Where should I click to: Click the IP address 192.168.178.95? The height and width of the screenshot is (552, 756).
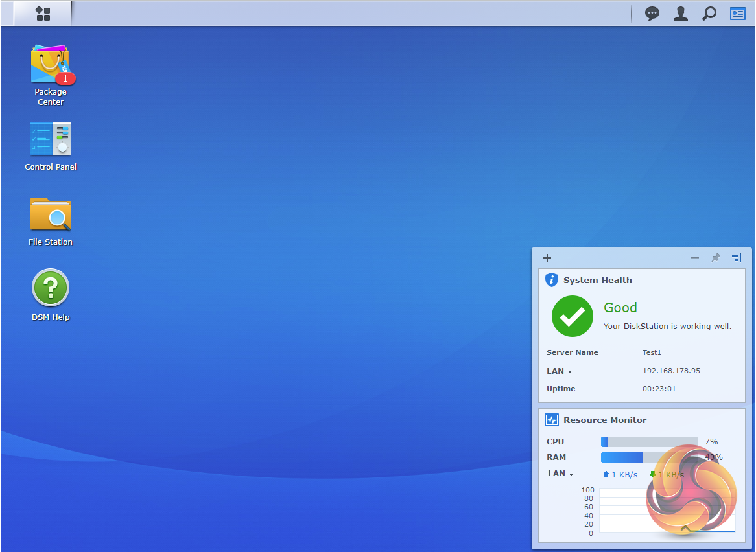[671, 371]
